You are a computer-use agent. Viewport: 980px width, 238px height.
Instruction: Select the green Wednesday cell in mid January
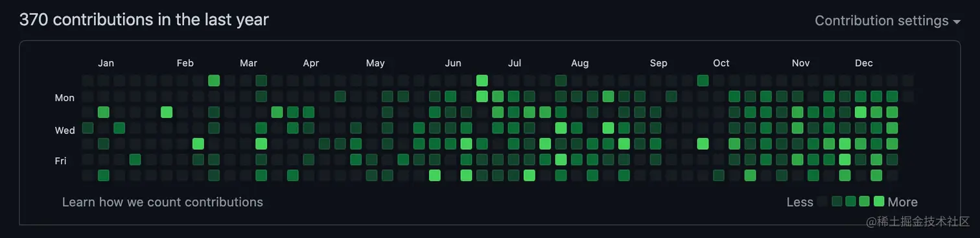pyautogui.click(x=119, y=128)
